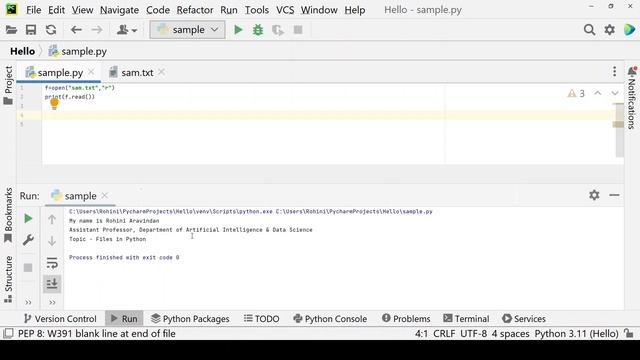Open the user account dropdown
The height and width of the screenshot is (360, 640).
coord(127,30)
